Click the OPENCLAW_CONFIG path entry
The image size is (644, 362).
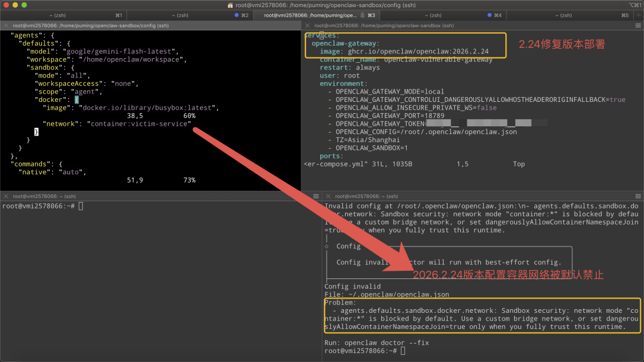422,132
